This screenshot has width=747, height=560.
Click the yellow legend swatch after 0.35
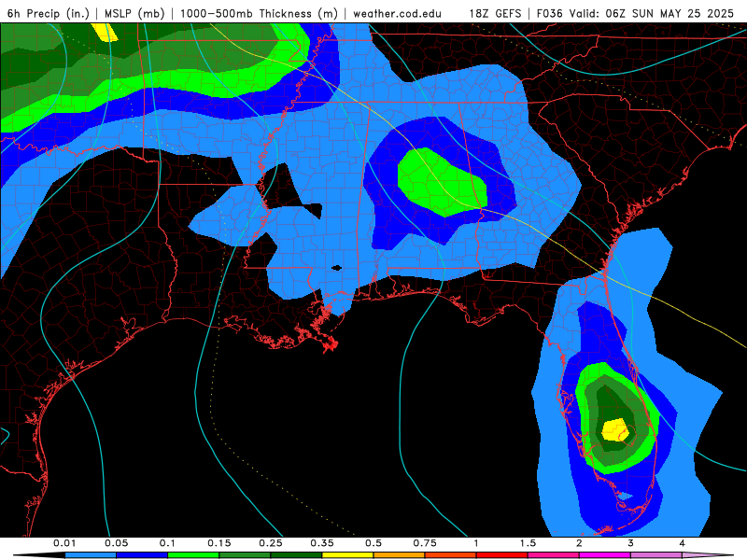347,555
